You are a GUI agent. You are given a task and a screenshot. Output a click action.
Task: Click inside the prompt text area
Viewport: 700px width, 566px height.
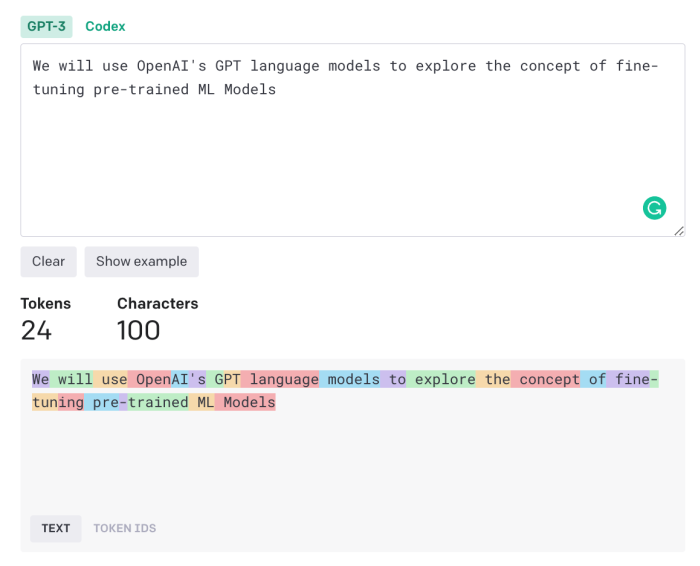tap(353, 140)
